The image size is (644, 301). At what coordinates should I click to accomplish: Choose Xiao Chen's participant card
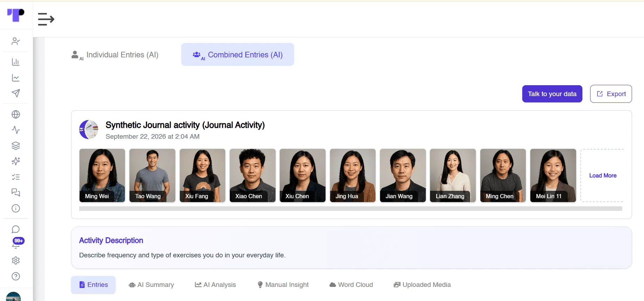253,175
